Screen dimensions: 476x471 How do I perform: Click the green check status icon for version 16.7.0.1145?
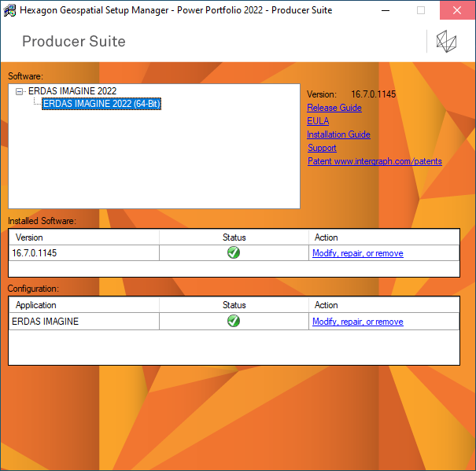[234, 252]
